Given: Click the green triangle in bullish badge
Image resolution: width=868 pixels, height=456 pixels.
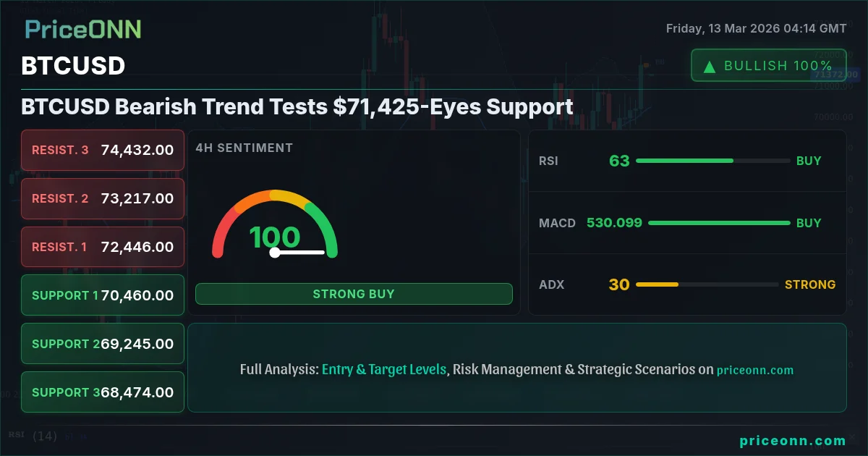Looking at the screenshot, I should click(x=710, y=67).
